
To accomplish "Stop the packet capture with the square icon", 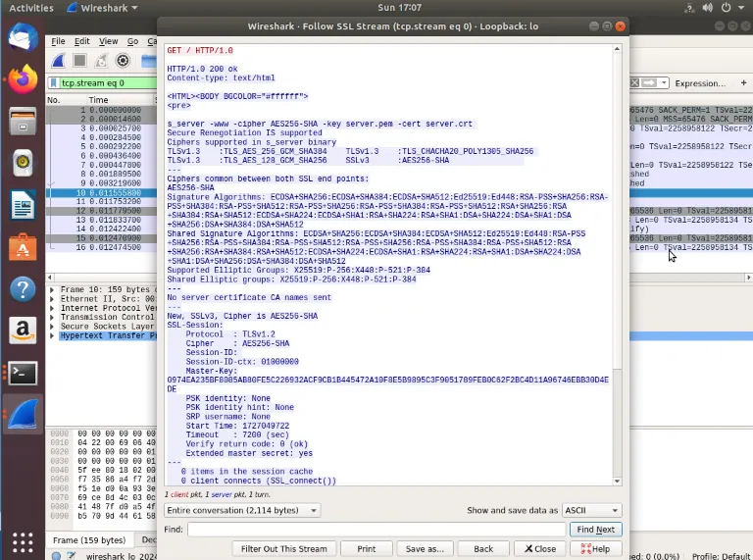I will pos(79,61).
